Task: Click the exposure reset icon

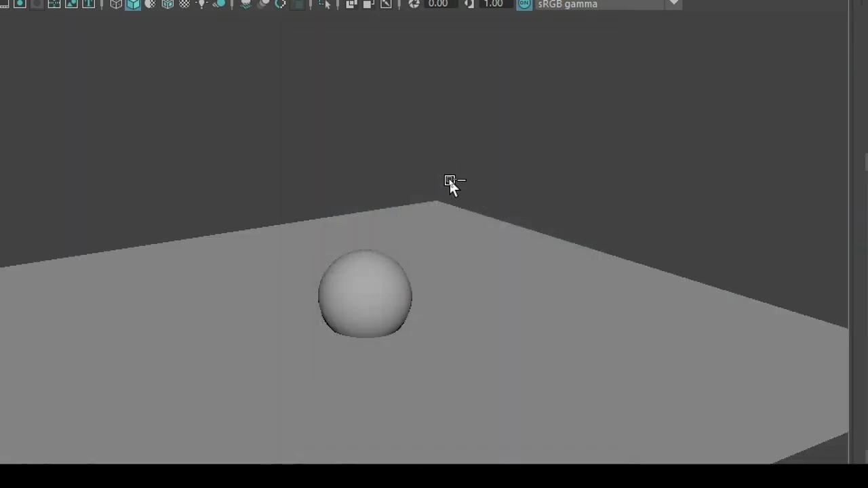Action: tap(414, 4)
